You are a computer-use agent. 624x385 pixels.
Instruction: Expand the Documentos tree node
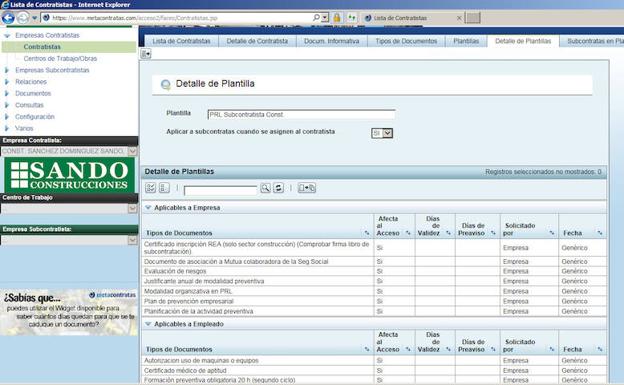pos(7,93)
